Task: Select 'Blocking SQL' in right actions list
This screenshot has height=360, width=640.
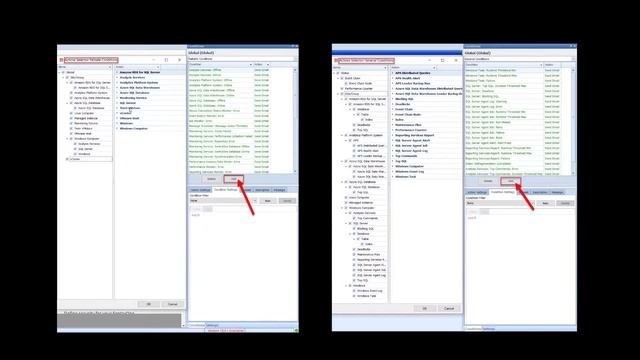Action: click(404, 99)
